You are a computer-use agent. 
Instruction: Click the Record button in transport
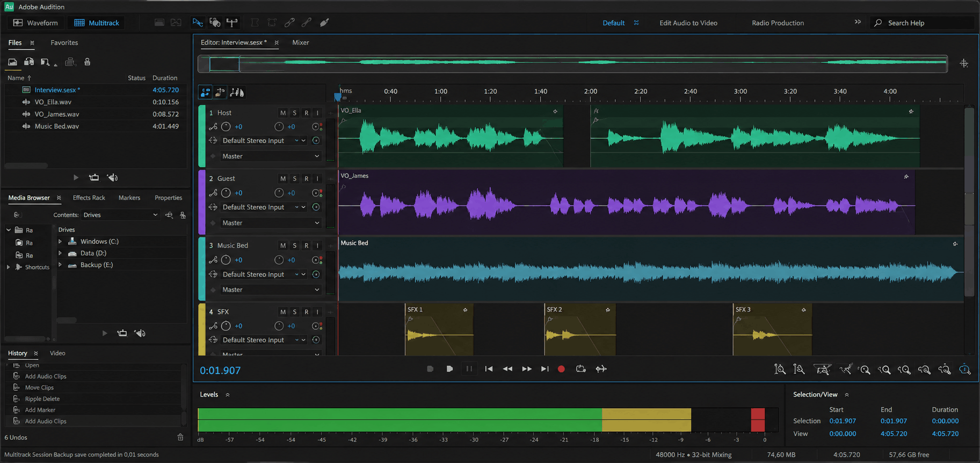pyautogui.click(x=561, y=369)
